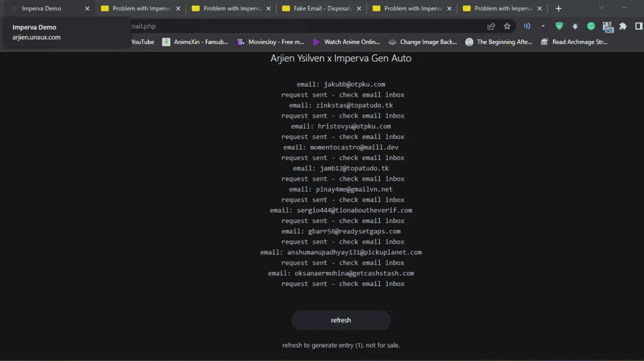Click the purple play icon of Watch Anime Online
The height and width of the screenshot is (361, 644).
point(316,42)
